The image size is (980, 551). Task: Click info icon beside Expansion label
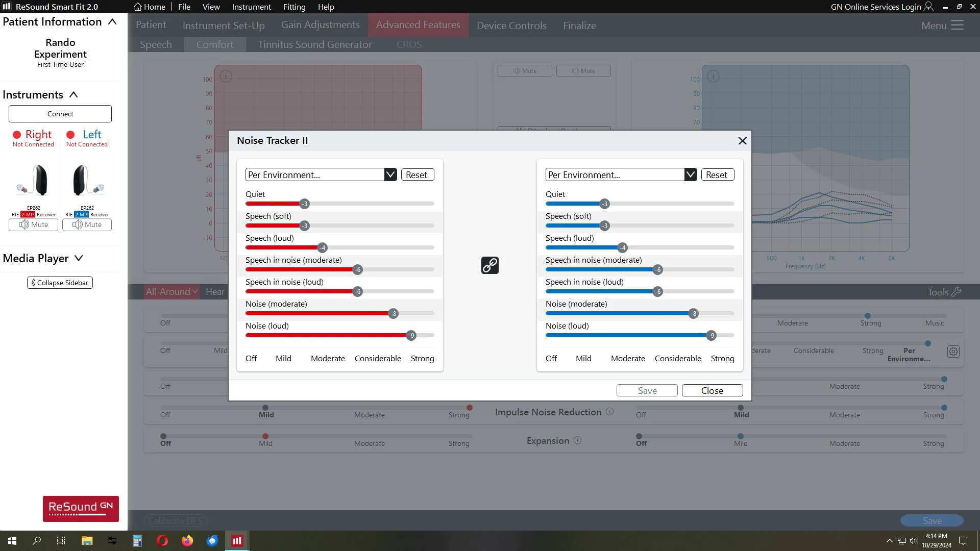point(577,440)
